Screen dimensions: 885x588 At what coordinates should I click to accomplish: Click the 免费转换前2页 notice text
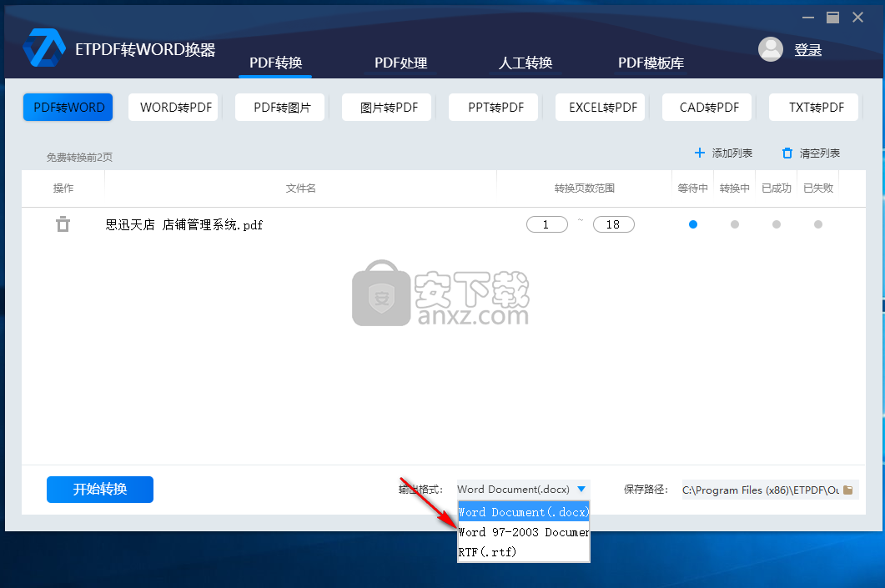pyautogui.click(x=79, y=158)
